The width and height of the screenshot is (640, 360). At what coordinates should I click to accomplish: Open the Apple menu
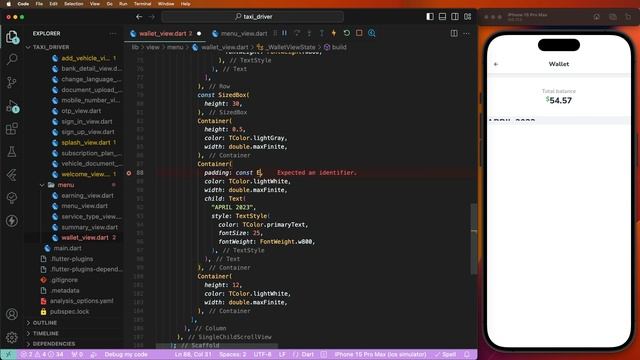click(x=8, y=4)
